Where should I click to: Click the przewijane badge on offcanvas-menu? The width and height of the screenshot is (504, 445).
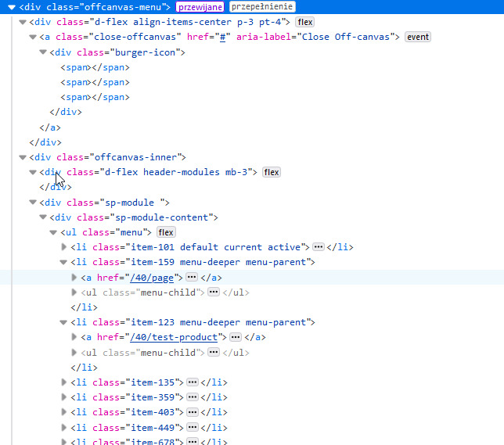(x=200, y=6)
